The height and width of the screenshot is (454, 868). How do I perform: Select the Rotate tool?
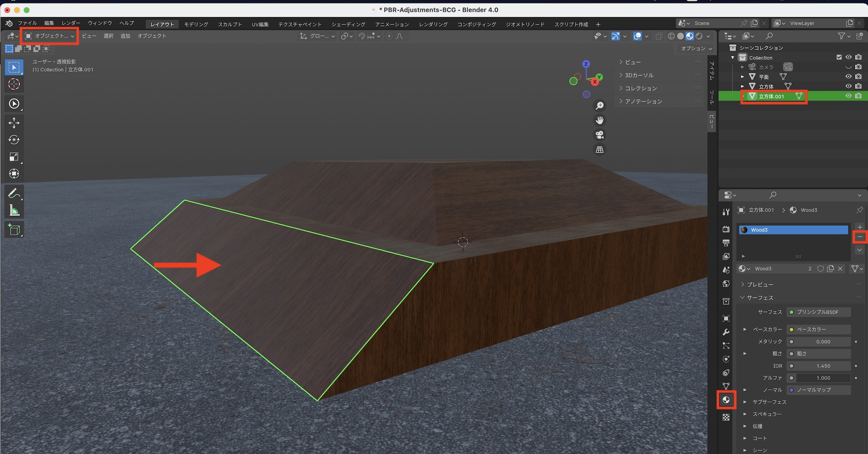coord(14,140)
